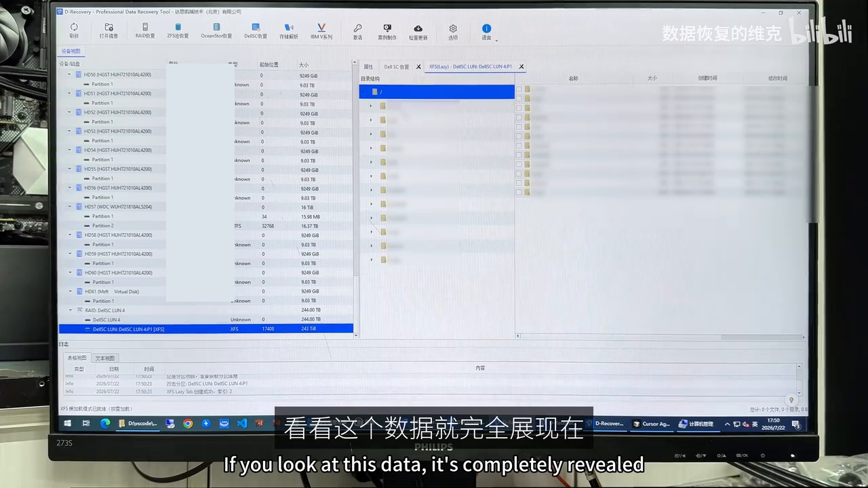Open the IBM V系列 tool
The width and height of the screenshot is (868, 488).
(x=321, y=30)
